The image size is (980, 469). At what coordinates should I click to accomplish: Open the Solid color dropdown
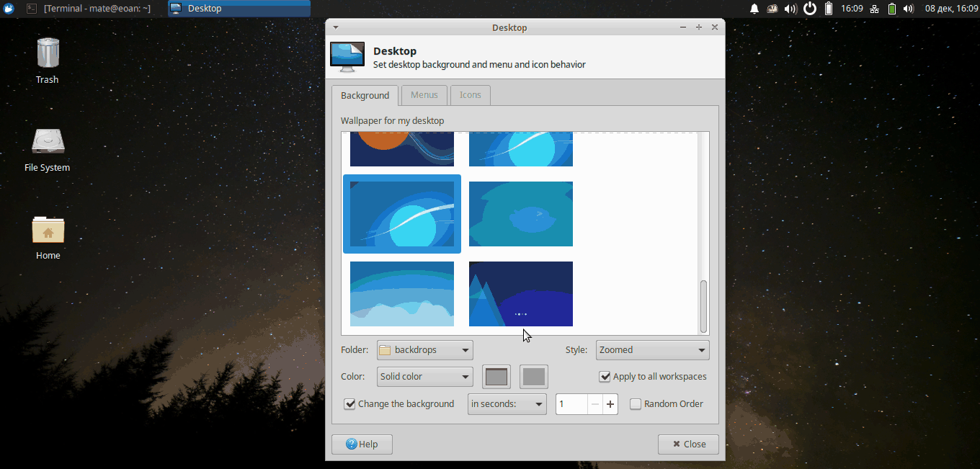pyautogui.click(x=424, y=377)
